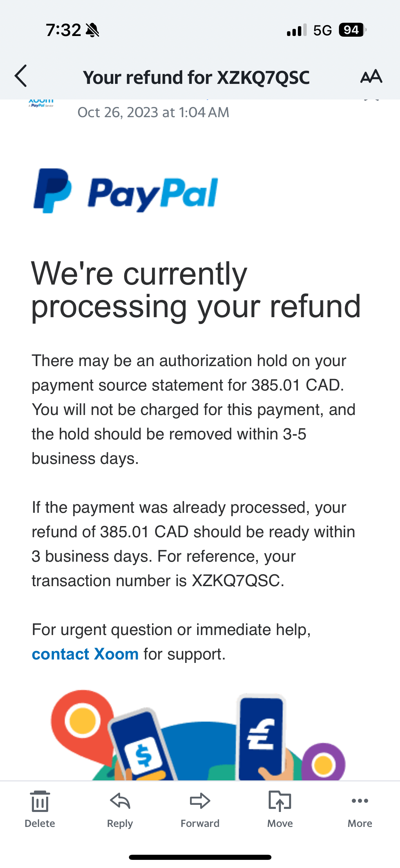
Task: Delete this email with the trash icon
Action: click(40, 809)
